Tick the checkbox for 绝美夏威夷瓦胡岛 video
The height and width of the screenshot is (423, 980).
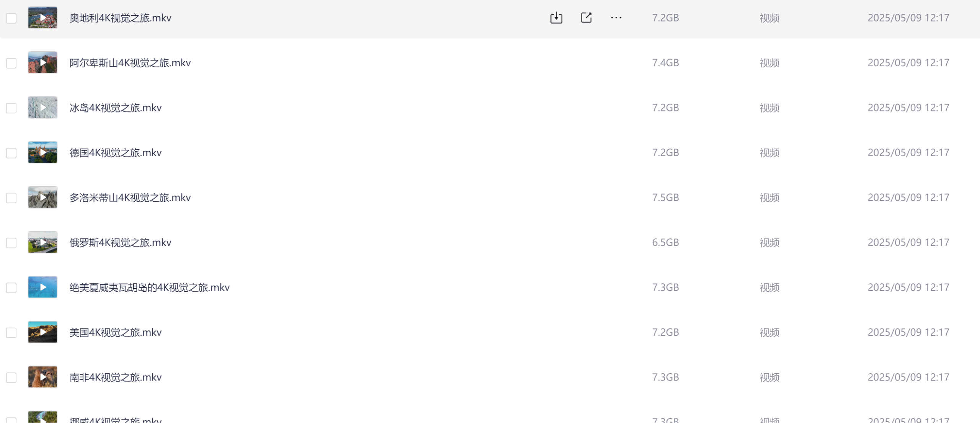(x=11, y=287)
